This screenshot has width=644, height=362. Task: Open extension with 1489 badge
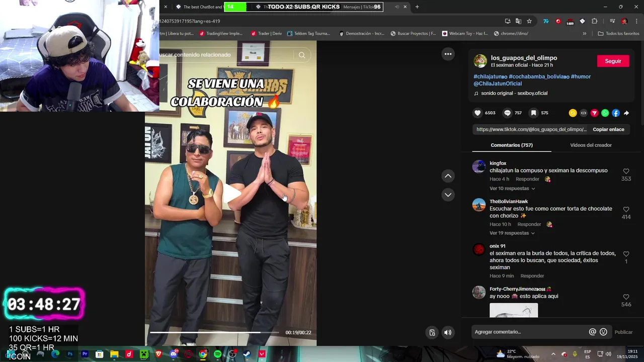(x=570, y=21)
